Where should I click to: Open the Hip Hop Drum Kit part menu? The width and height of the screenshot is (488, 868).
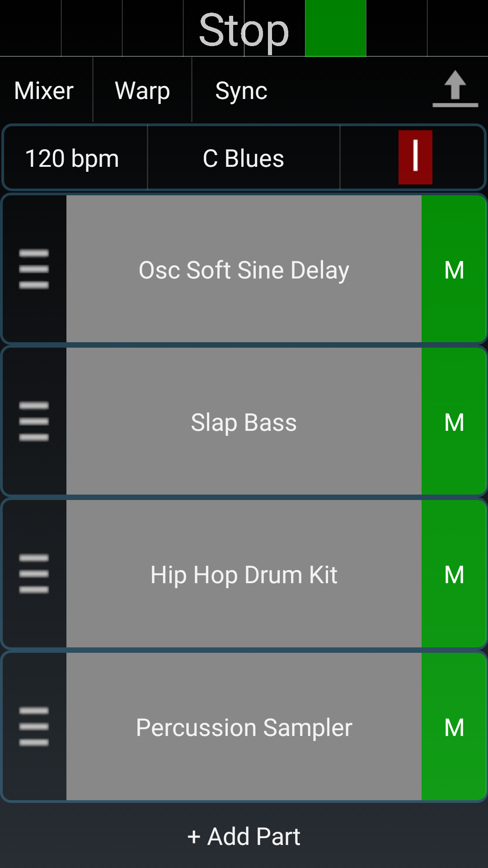click(x=34, y=574)
